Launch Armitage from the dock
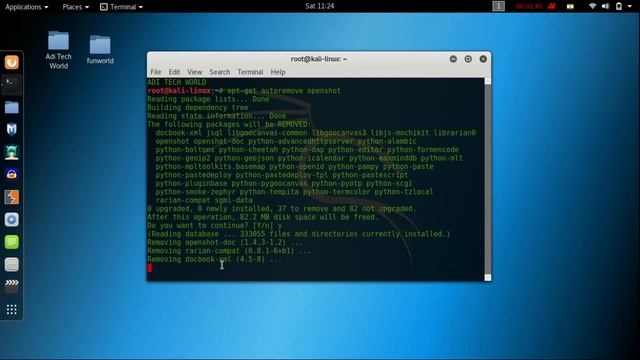 11,152
